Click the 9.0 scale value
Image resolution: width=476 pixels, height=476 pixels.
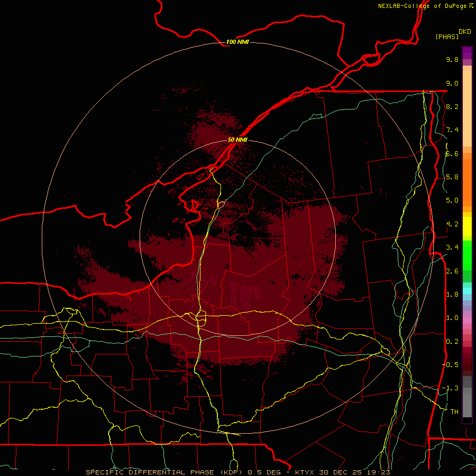452,83
